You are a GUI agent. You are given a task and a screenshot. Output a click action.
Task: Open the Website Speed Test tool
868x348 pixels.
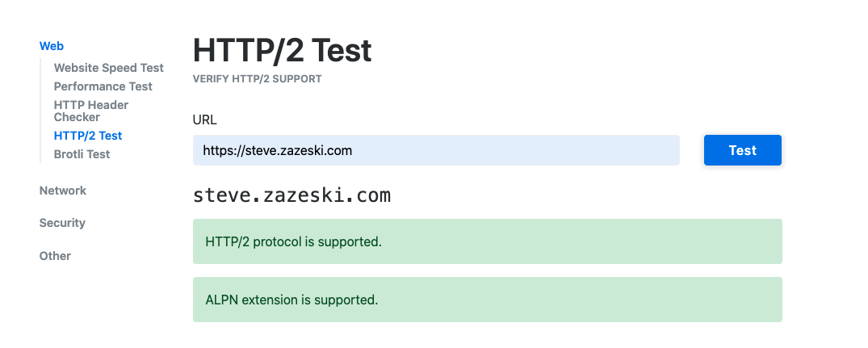point(108,68)
